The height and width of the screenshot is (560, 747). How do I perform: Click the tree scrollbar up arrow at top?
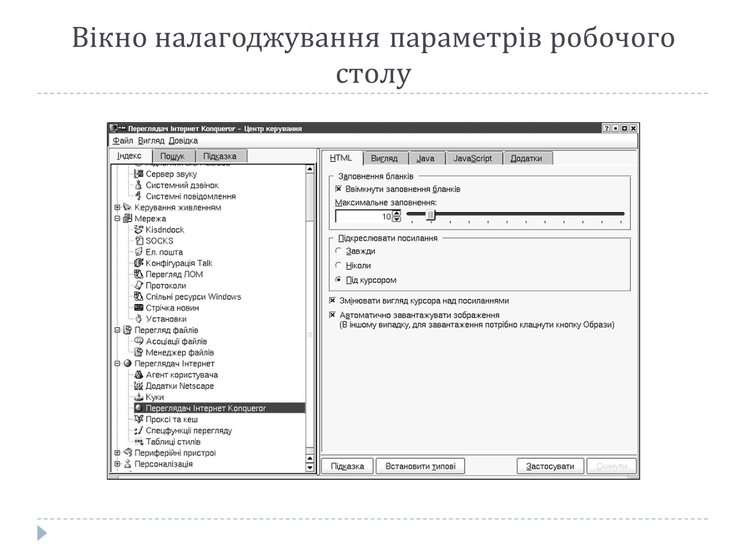click(310, 169)
